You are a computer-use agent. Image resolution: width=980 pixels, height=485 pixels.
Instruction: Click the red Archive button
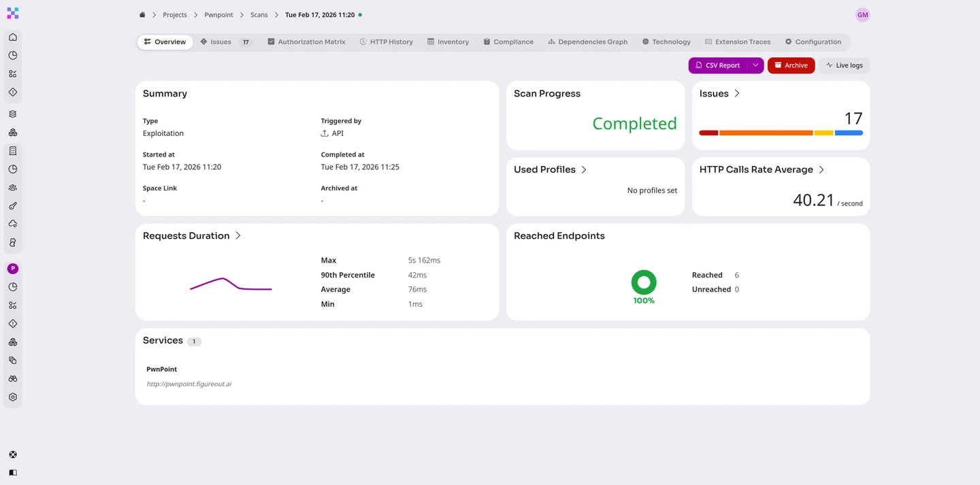[791, 65]
